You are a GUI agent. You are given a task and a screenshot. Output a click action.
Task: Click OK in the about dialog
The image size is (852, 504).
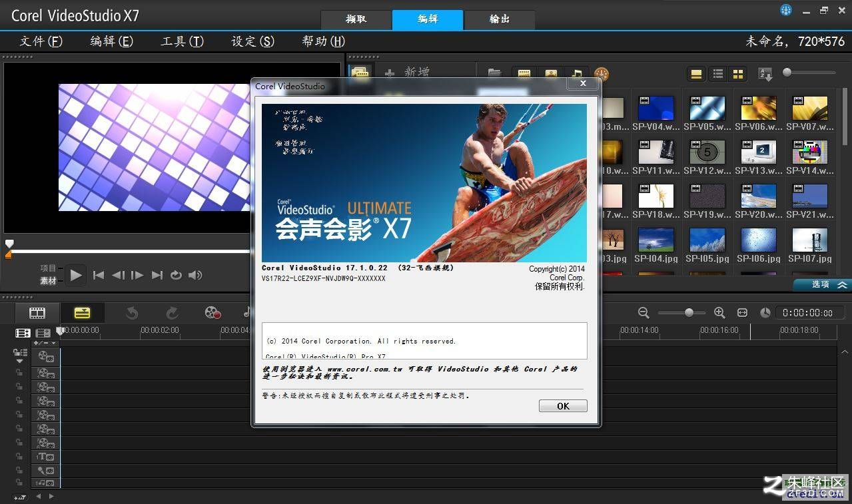point(563,406)
